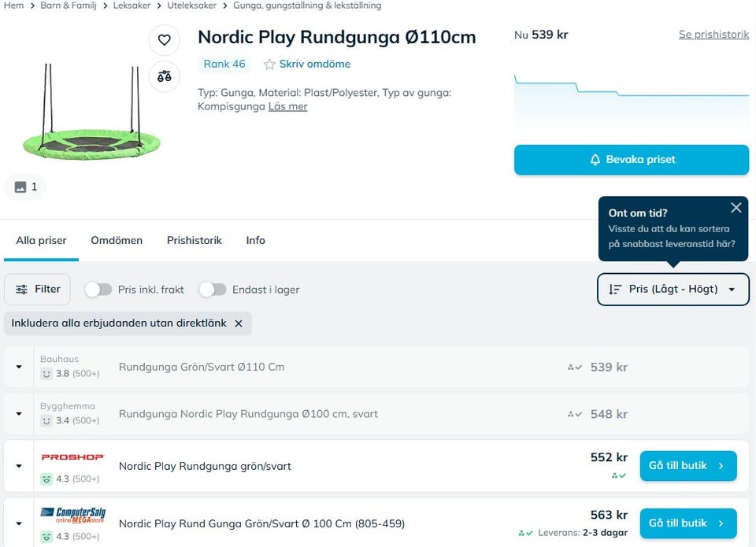The height and width of the screenshot is (547, 756).
Task: Close the 'Ont om tid?' tooltip
Action: pyautogui.click(x=736, y=208)
